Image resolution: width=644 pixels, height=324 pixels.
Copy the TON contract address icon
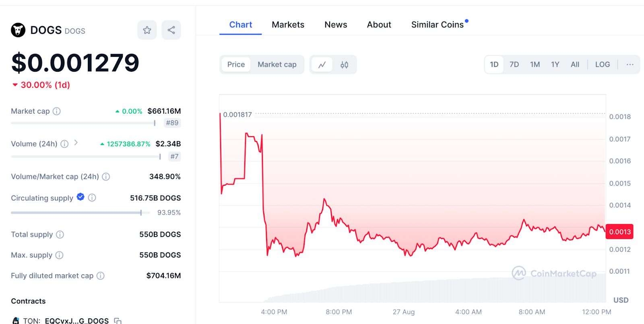(118, 321)
